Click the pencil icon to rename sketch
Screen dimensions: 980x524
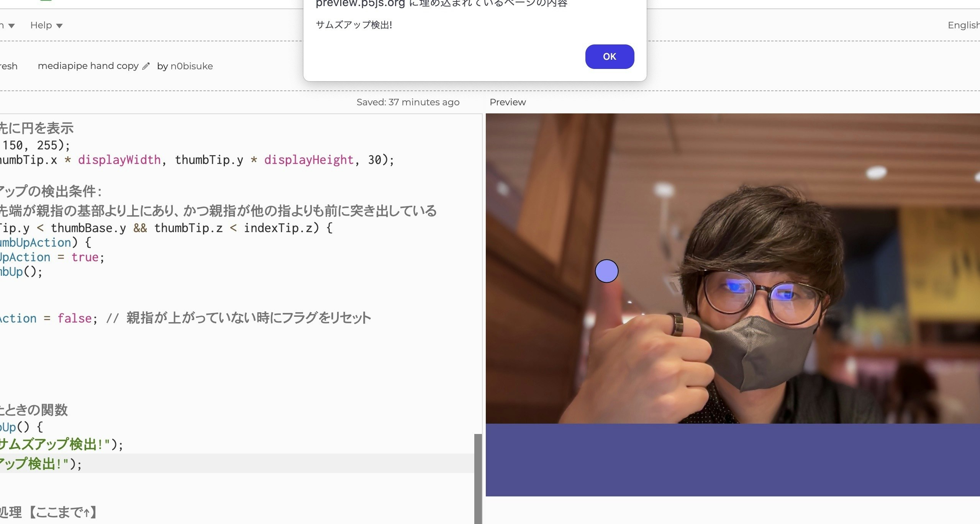coord(146,66)
